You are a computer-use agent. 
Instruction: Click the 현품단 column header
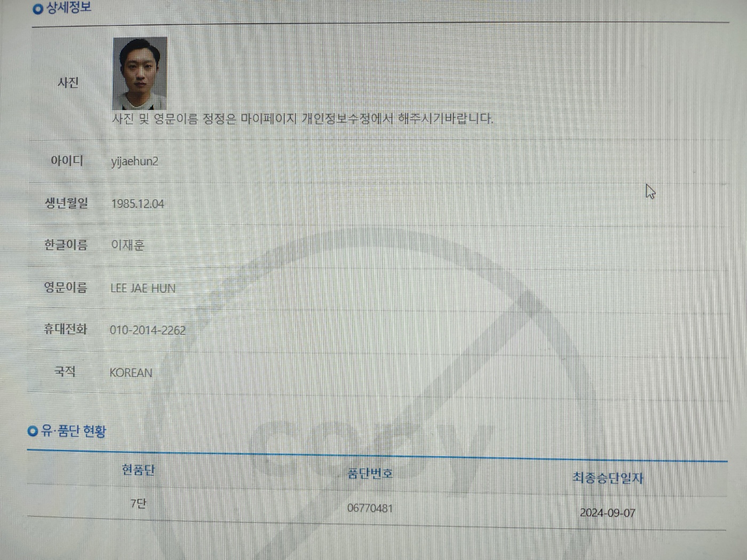pos(138,470)
